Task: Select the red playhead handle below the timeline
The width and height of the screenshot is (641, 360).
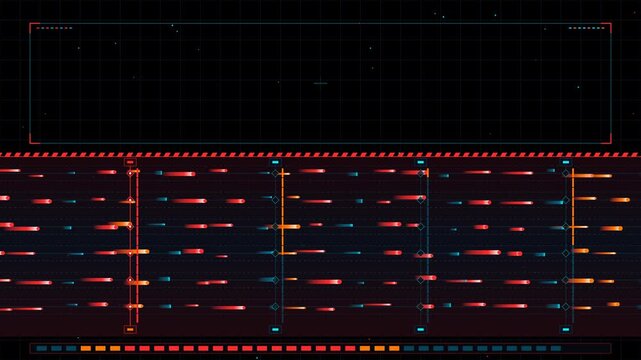Action: click(130, 329)
